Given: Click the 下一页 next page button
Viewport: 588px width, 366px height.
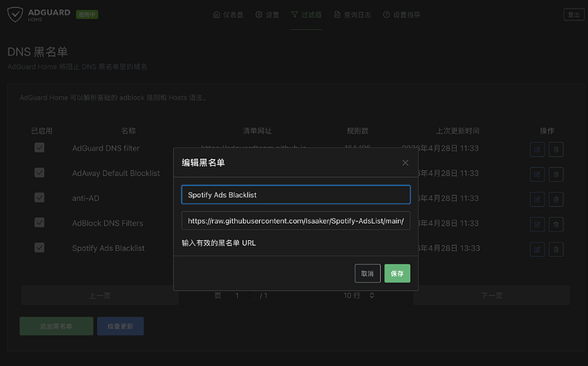Looking at the screenshot, I should point(492,295).
